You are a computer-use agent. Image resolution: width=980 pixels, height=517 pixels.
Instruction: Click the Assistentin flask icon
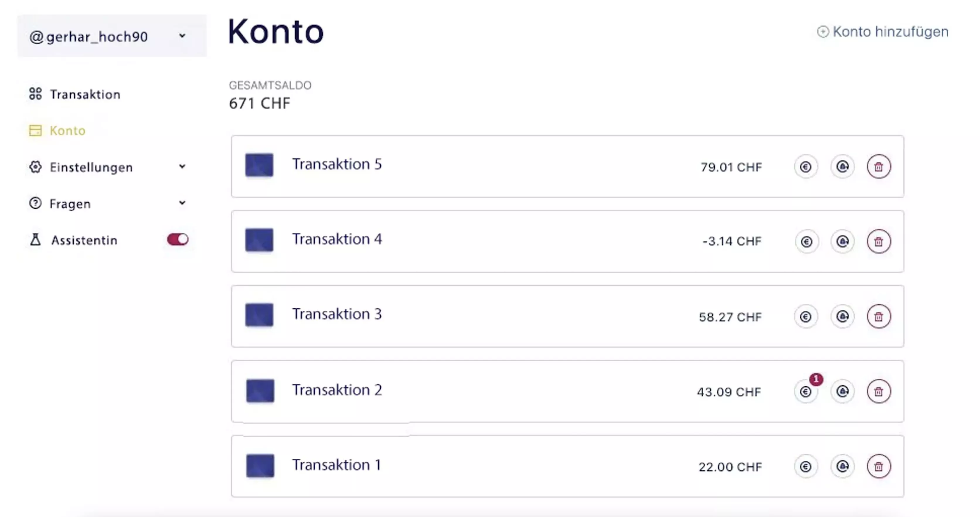(35, 240)
